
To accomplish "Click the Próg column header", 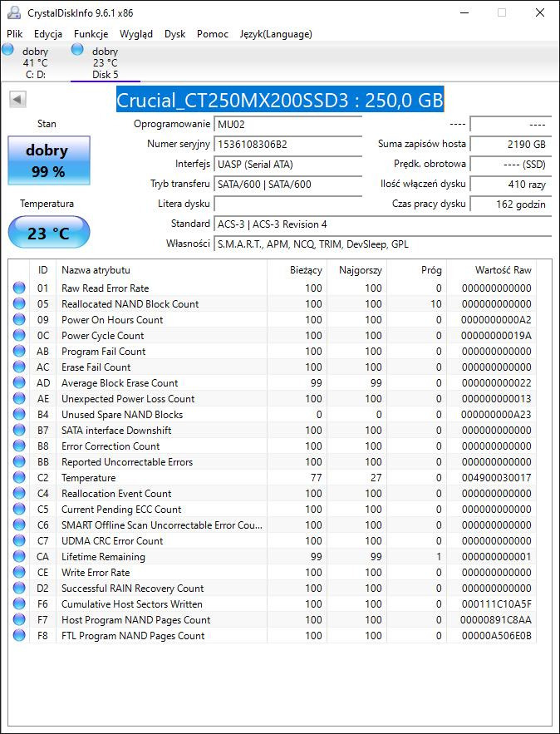I will pyautogui.click(x=417, y=270).
